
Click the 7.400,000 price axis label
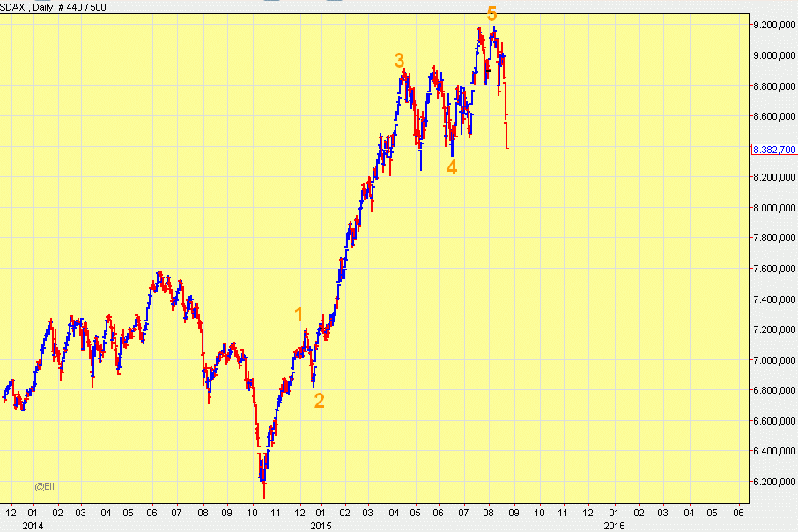click(x=774, y=299)
